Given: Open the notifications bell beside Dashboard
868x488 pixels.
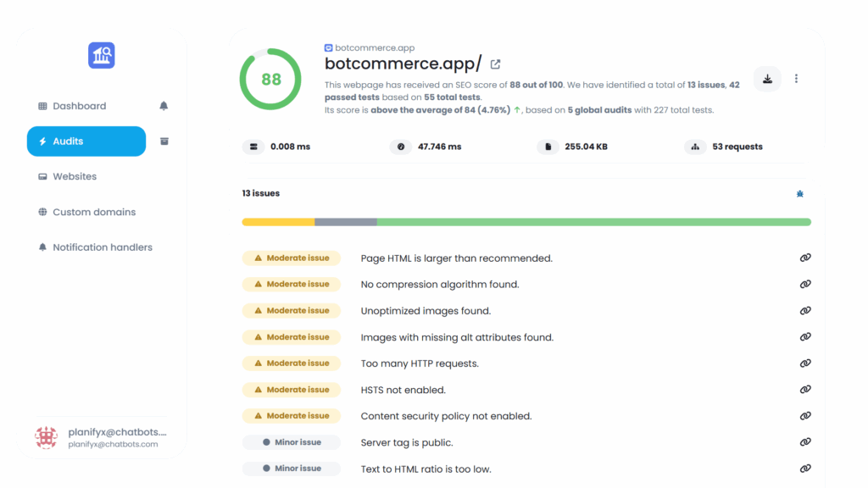Looking at the screenshot, I should pos(164,106).
